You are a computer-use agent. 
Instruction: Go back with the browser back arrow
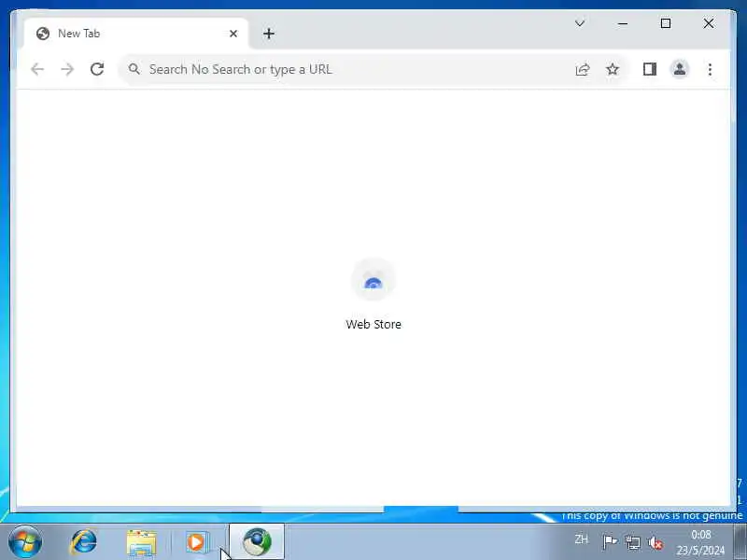click(37, 69)
